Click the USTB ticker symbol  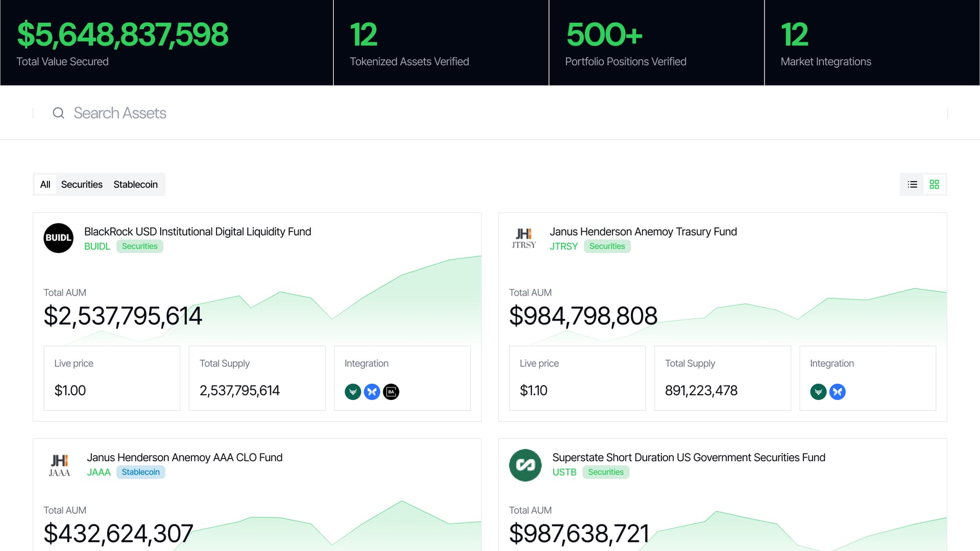pos(564,472)
